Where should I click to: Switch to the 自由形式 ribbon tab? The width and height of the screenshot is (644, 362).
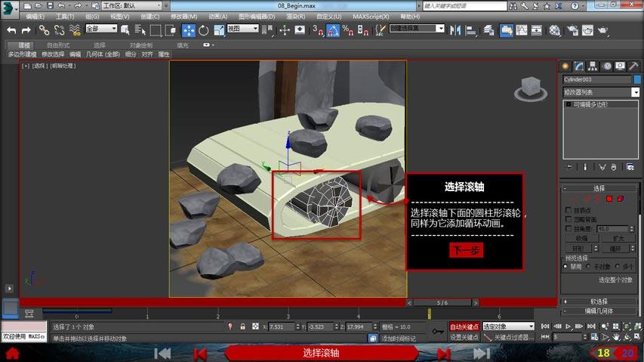pos(58,45)
